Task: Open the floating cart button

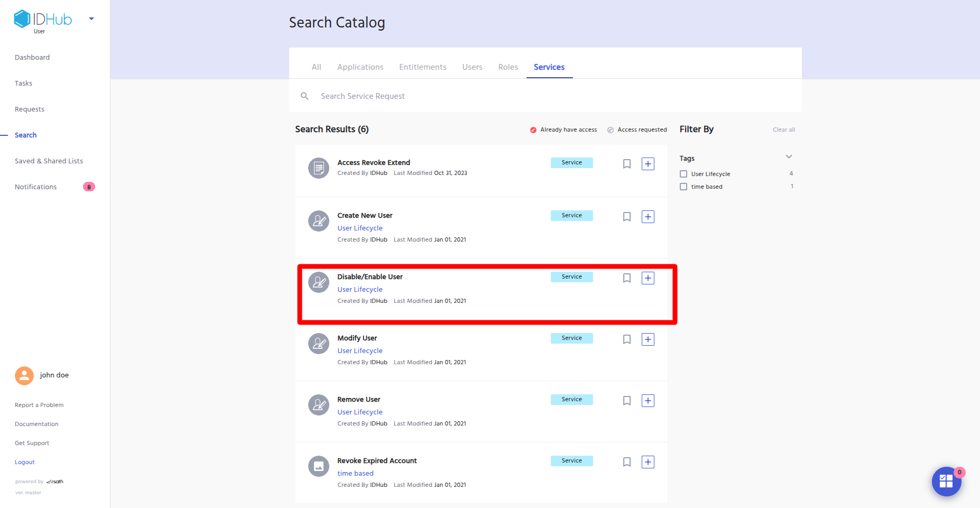Action: [x=946, y=481]
